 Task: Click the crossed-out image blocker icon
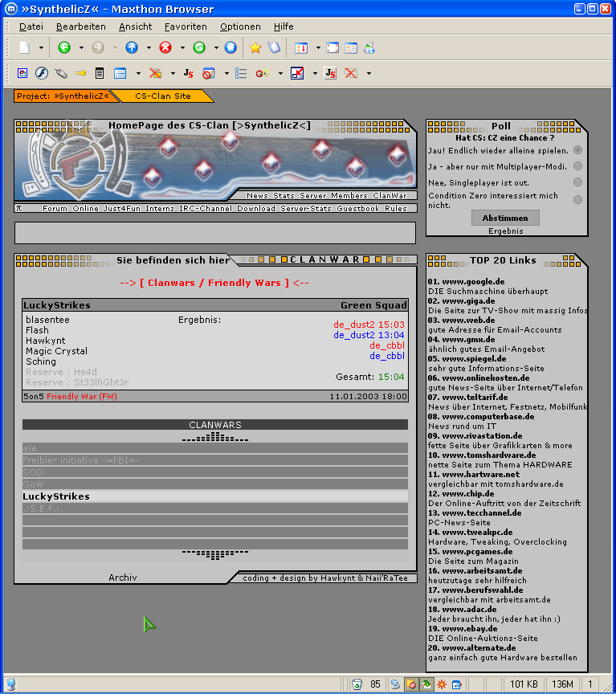(x=155, y=73)
